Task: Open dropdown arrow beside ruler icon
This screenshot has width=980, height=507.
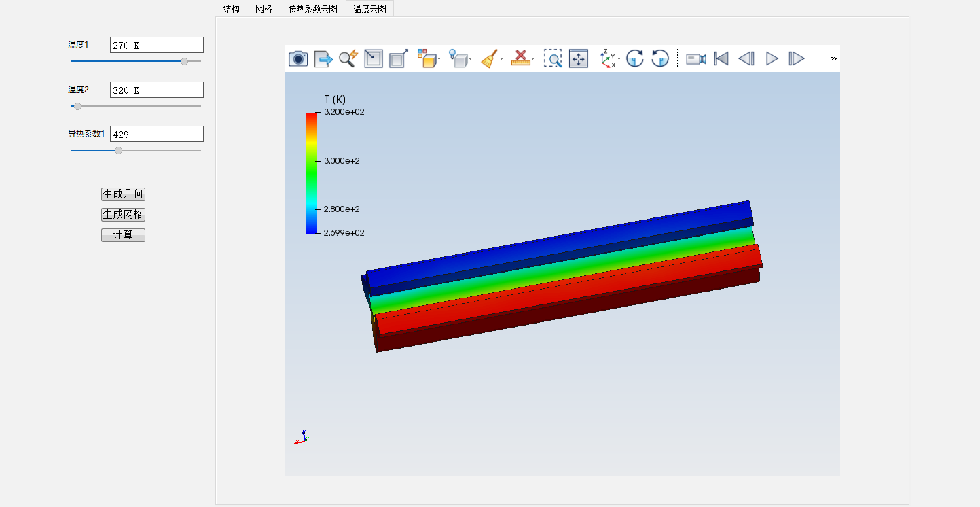Action: 533,59
